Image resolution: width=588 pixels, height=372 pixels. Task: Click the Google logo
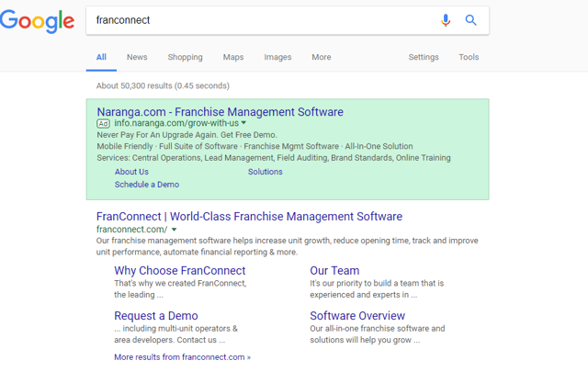point(37,21)
